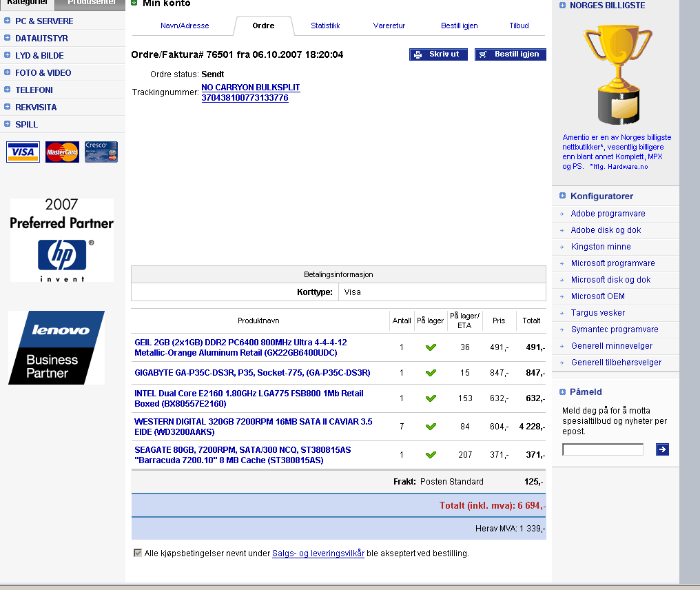Open Microsoft disk og dok configurator
The image size is (700, 590).
[x=610, y=280]
